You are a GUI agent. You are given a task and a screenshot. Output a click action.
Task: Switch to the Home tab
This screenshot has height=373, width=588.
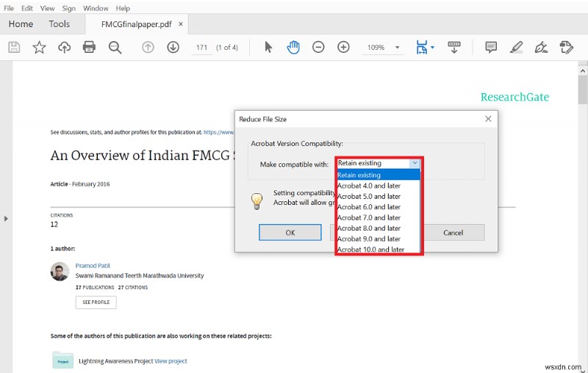[21, 24]
